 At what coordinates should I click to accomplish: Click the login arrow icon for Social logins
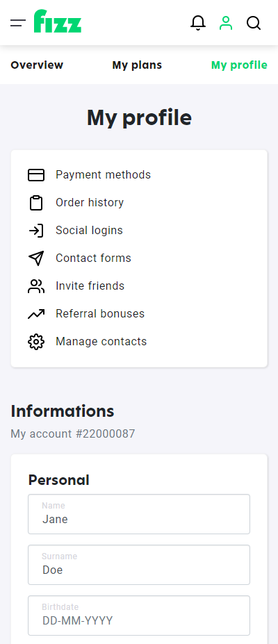(x=36, y=231)
